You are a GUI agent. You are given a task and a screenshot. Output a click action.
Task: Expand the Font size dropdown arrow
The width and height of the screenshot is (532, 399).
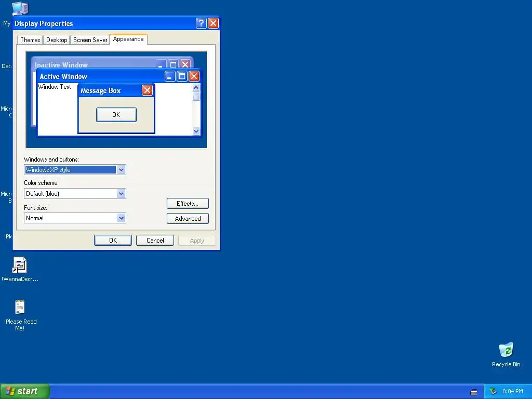pyautogui.click(x=121, y=218)
